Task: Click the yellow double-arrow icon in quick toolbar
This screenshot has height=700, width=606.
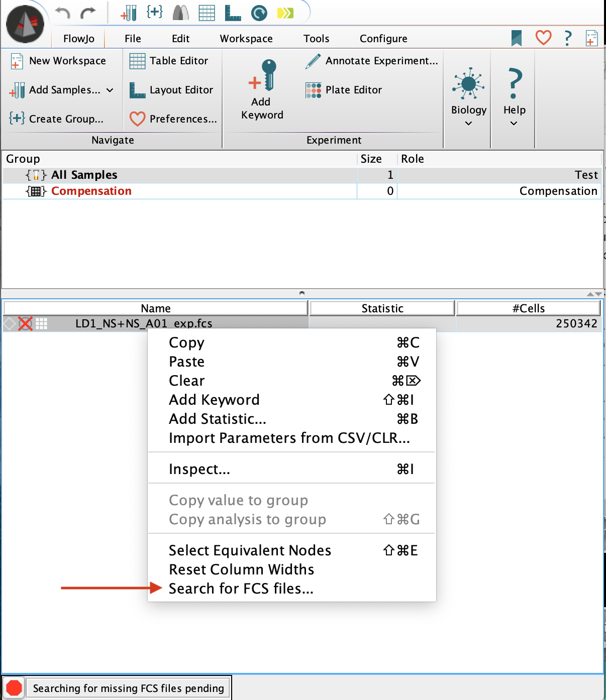Action: click(285, 13)
